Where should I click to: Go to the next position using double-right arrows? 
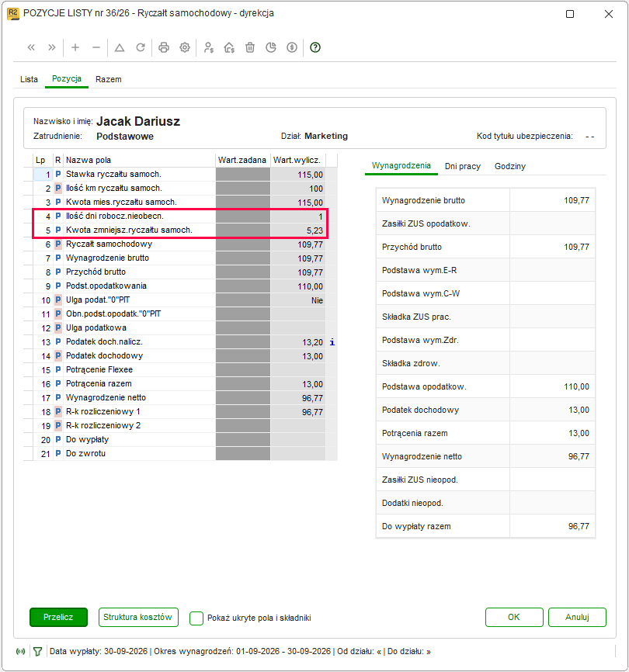tap(52, 47)
